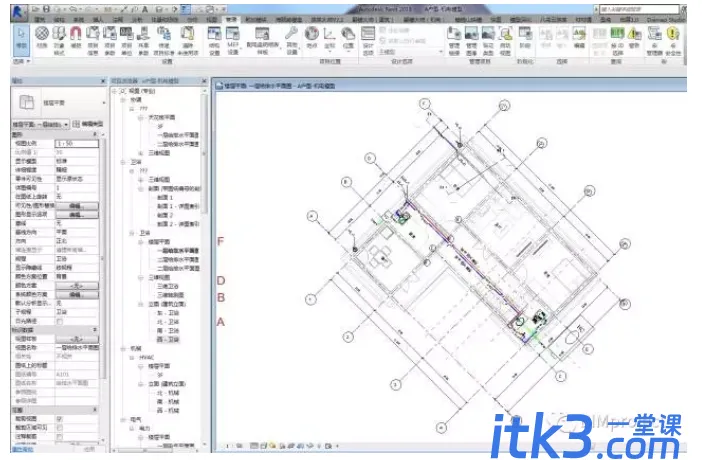Expand the 选择 panel dropdown under Modify

coord(21,61)
